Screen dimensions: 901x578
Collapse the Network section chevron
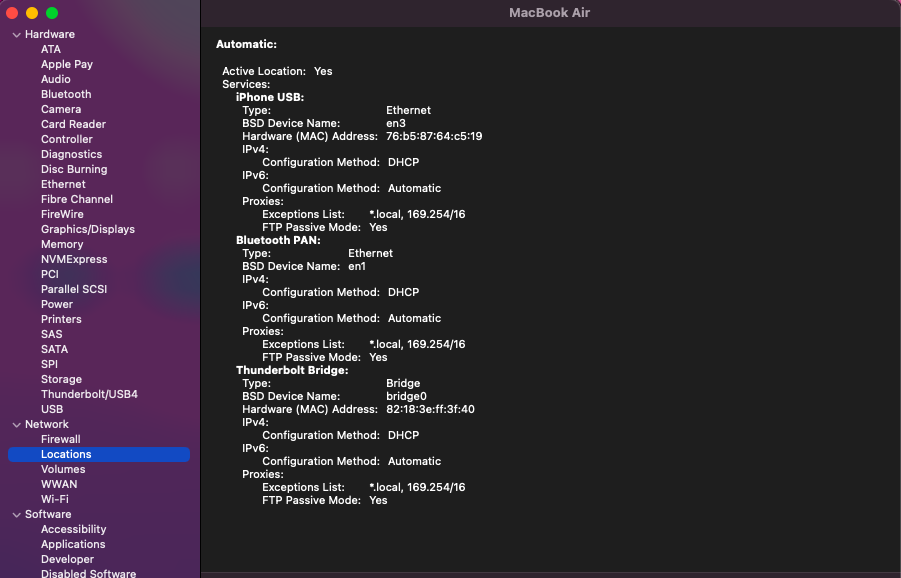pos(17,425)
